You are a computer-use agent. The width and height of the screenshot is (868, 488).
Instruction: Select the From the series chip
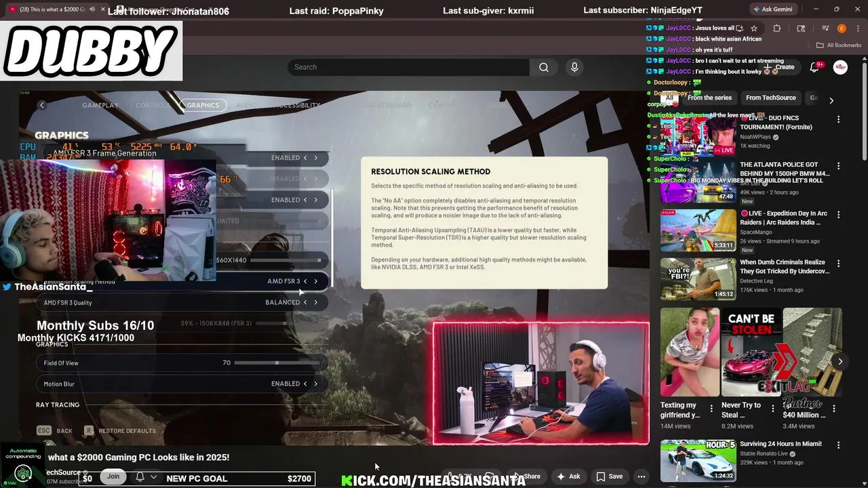click(x=709, y=98)
